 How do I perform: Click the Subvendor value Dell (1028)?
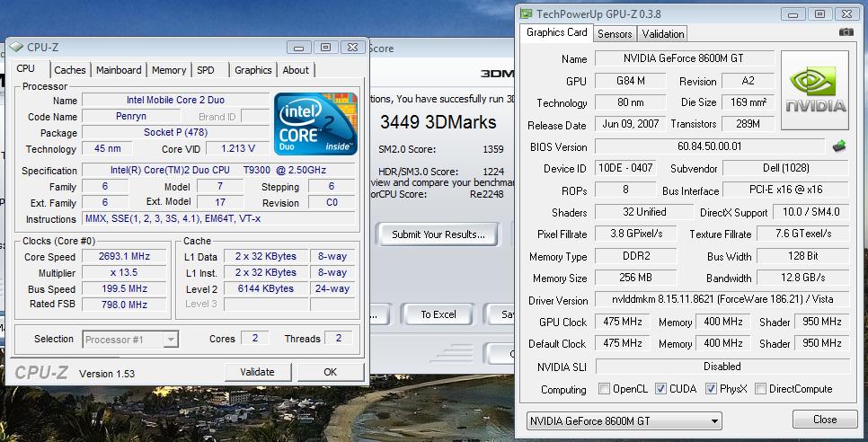click(785, 168)
